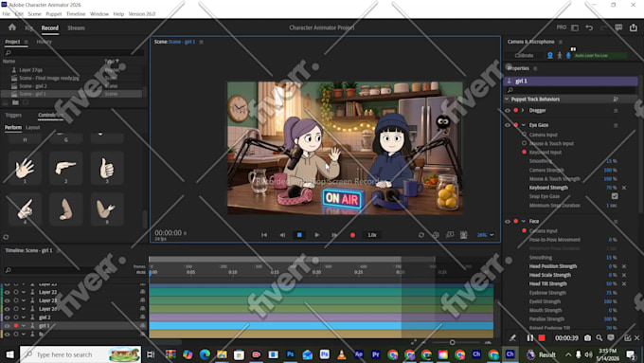Click the Undo arrow in the top bar
The image size is (644, 363).
pyautogui.click(x=589, y=27)
